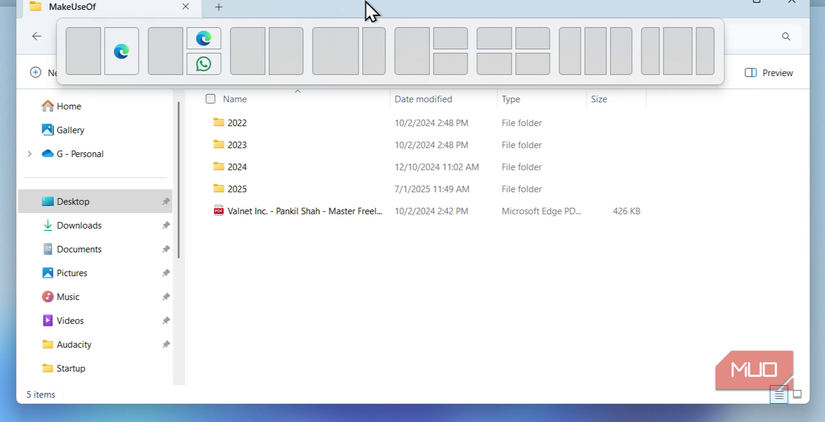Viewport: 825px width, 422px height.
Task: Tick the select-all checkbox beside Name
Action: tap(210, 99)
